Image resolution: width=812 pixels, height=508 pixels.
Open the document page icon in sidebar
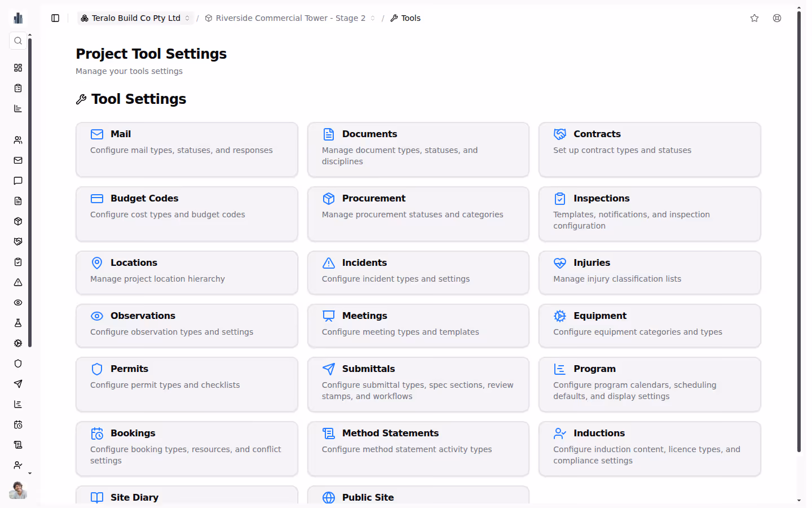[x=18, y=201]
